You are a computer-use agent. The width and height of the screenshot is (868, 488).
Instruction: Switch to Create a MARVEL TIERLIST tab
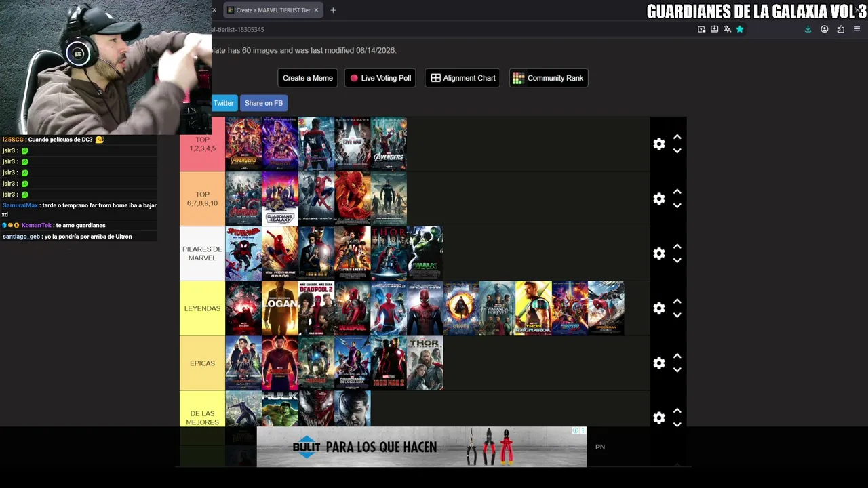273,10
